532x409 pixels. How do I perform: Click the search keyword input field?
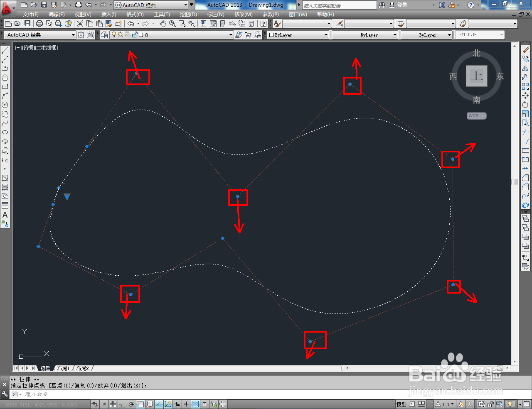click(x=340, y=5)
